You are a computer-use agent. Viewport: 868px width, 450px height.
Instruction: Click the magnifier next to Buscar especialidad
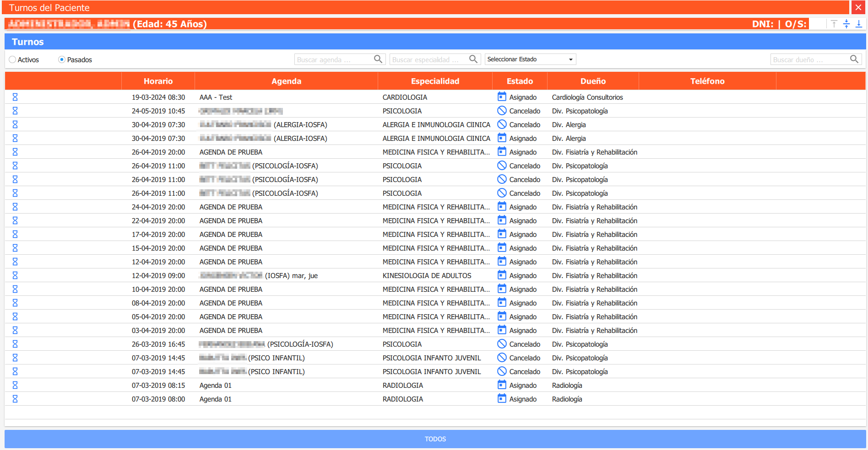[x=473, y=59]
